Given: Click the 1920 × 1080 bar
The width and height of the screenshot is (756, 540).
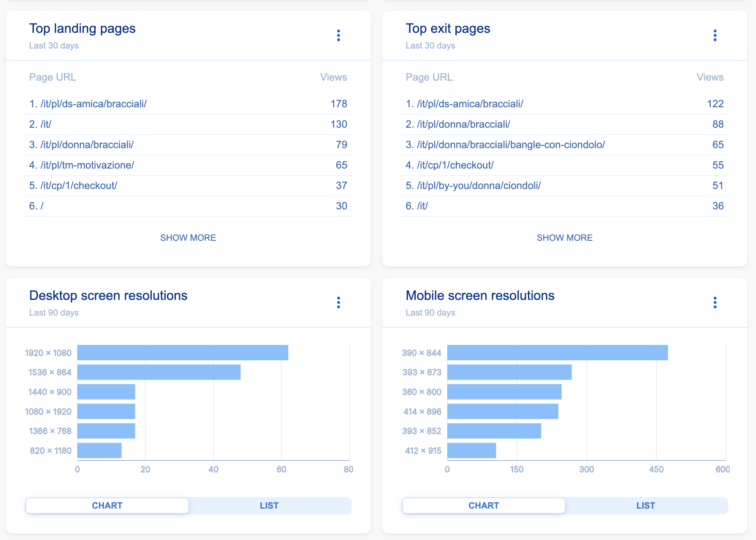Looking at the screenshot, I should [x=182, y=353].
